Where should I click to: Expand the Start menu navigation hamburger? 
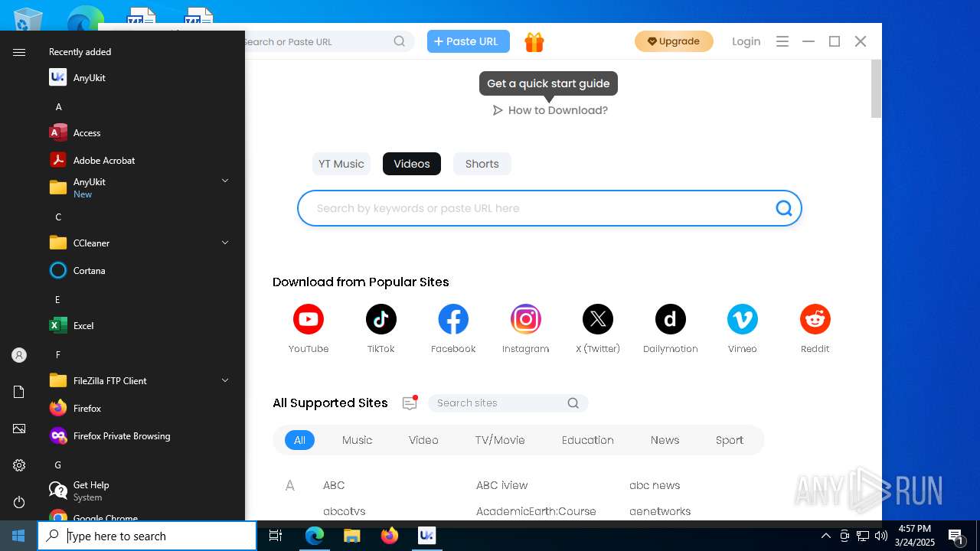click(19, 52)
